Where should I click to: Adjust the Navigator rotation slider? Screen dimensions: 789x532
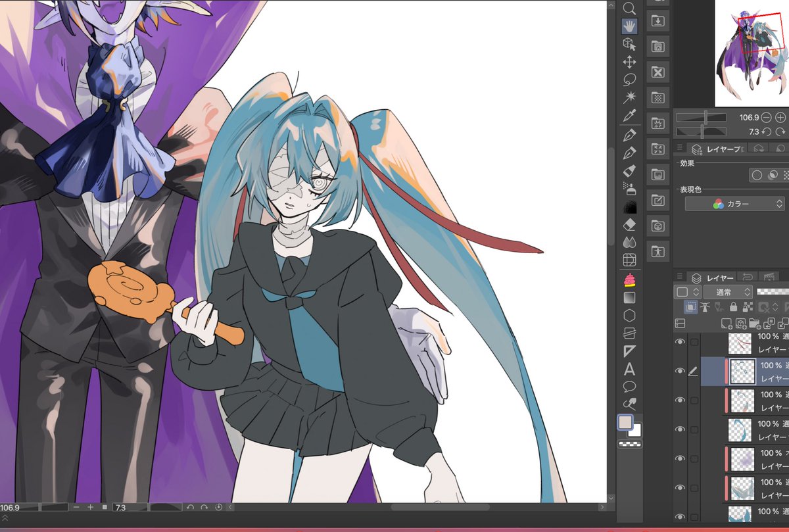point(702,132)
